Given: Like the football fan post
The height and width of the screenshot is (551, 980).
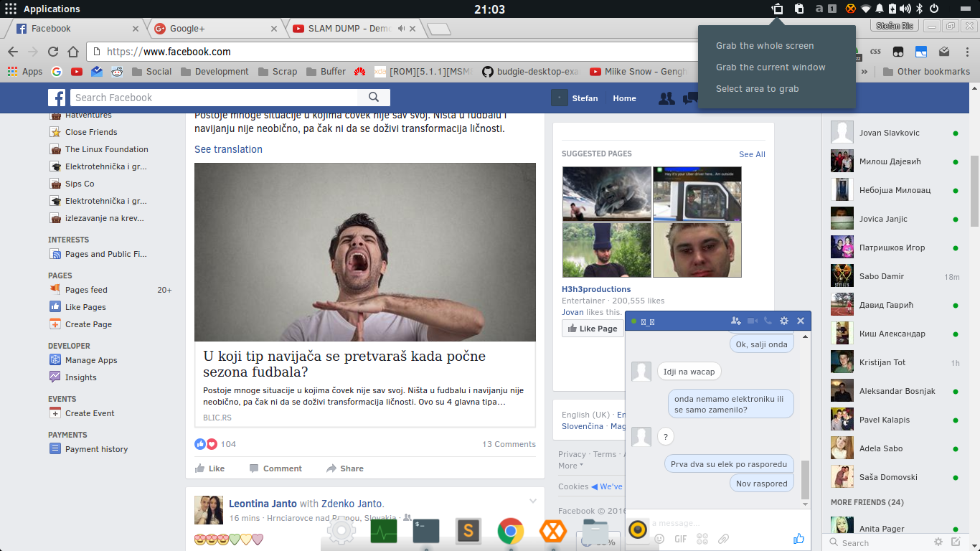Looking at the screenshot, I should pyautogui.click(x=209, y=468).
